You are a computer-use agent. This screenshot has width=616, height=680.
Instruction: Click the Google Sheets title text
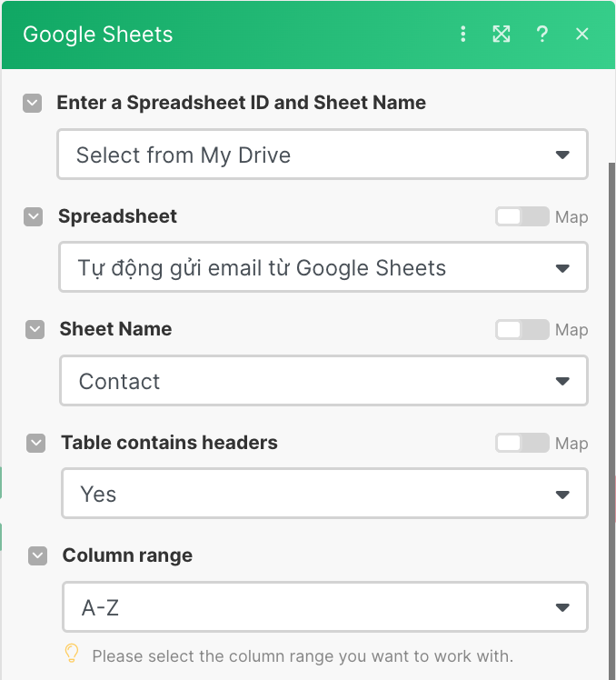(x=98, y=35)
